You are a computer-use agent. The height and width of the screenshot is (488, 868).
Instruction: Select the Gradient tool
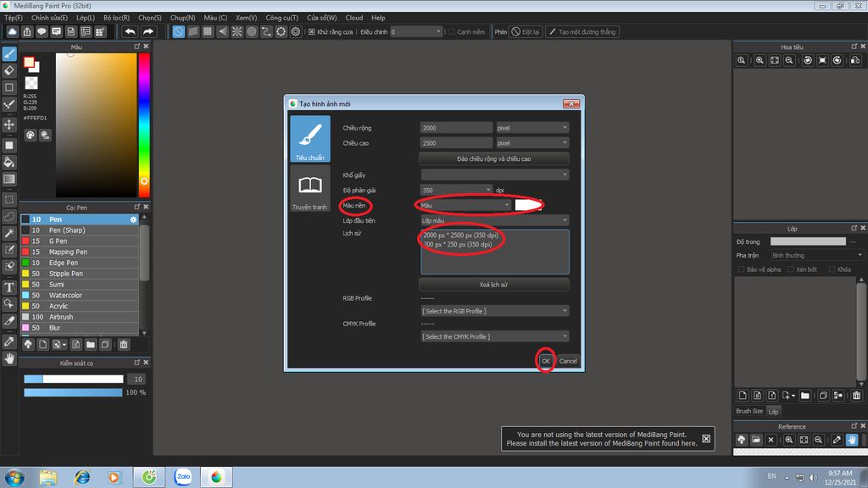pyautogui.click(x=9, y=179)
